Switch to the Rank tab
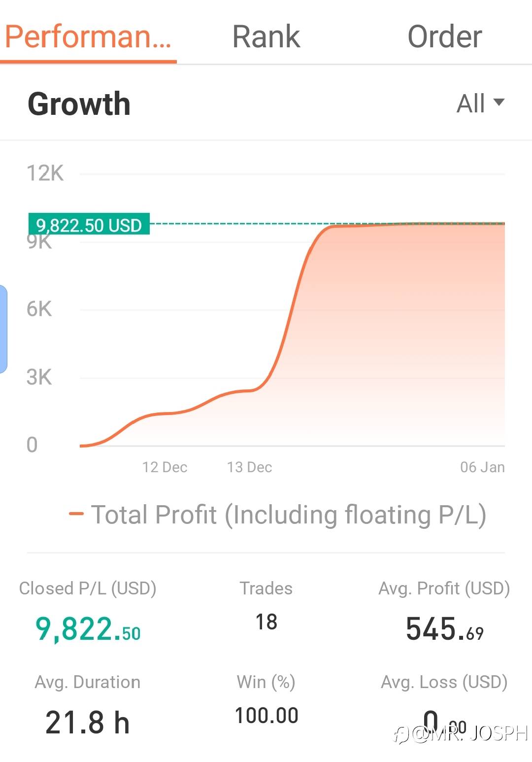The height and width of the screenshot is (762, 532). tap(266, 37)
